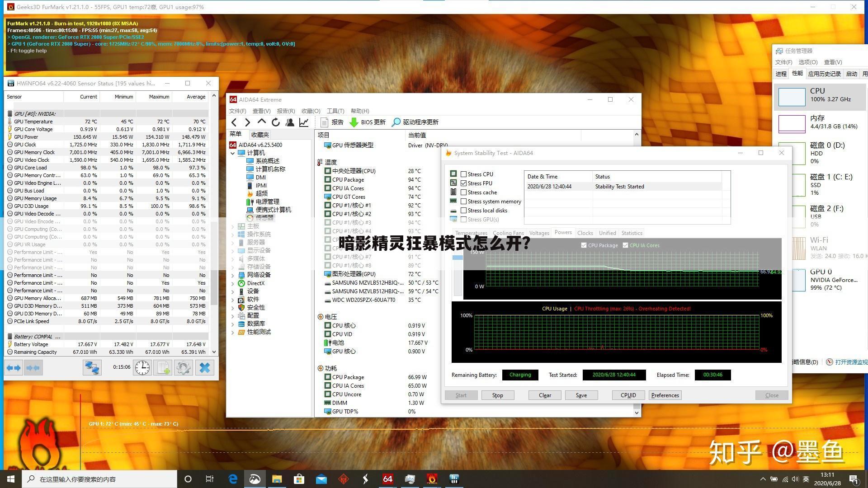Screen dimensions: 868x488
Task: Open AIDA64 文件(F) menu
Action: (x=237, y=111)
